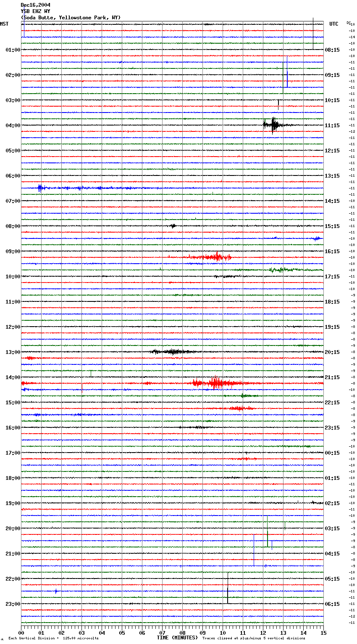Click the MST timezone header
Screen dimensions: 357x644
tap(4, 24)
